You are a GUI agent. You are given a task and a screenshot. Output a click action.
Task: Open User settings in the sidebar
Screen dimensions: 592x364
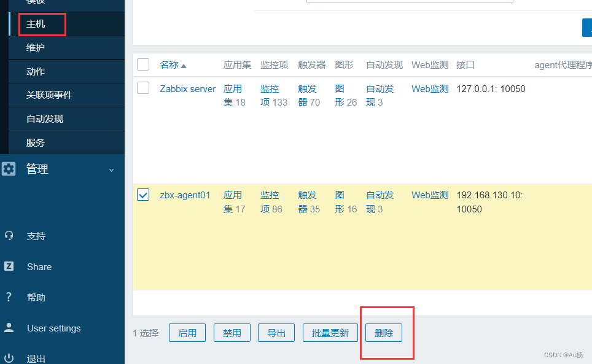[x=54, y=328]
